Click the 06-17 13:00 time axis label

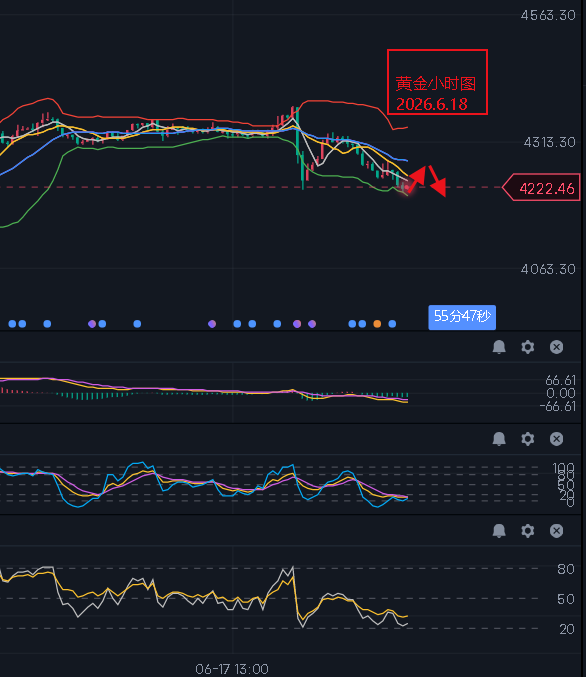point(232,669)
